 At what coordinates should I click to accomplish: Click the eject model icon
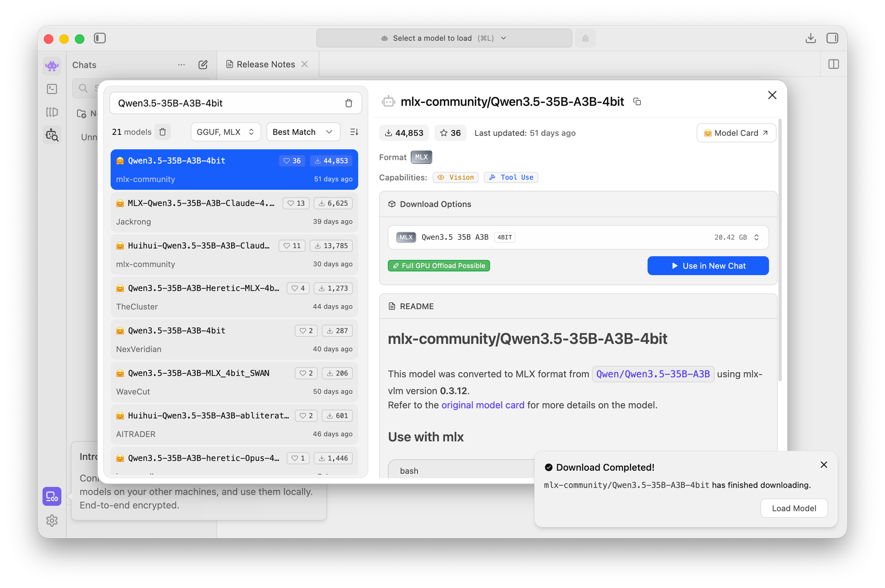click(585, 38)
